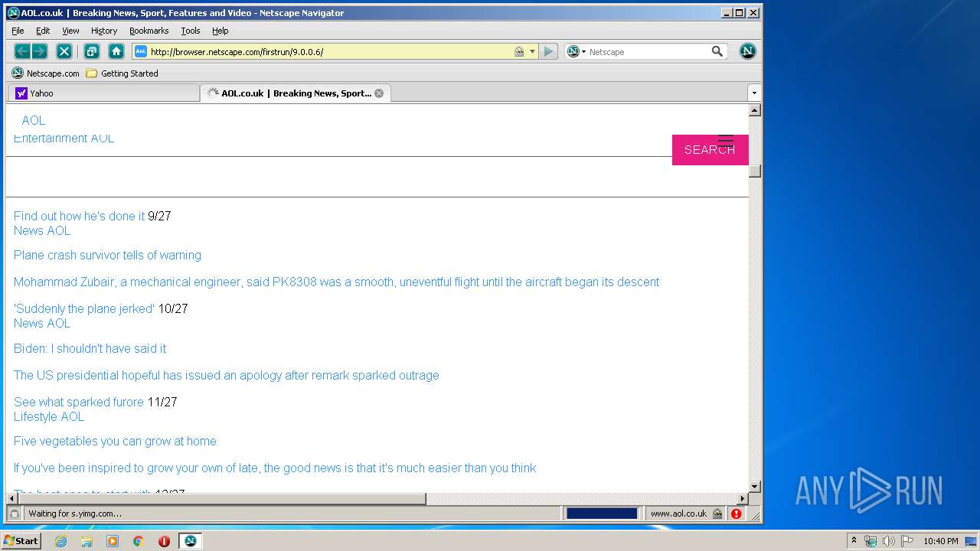Open 'Plane crash survivor tells of warning' link
Viewport: 980px width, 551px height.
(107, 255)
